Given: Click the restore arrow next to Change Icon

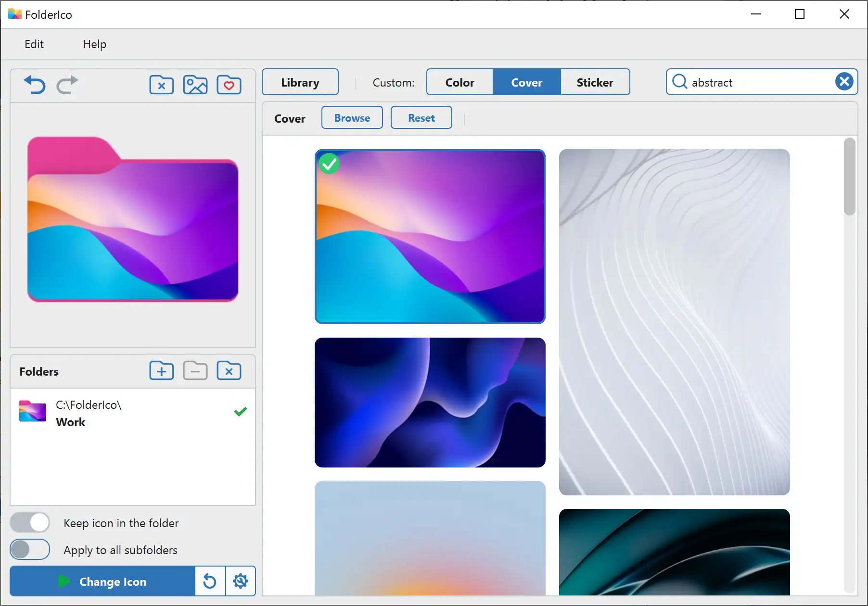Looking at the screenshot, I should [x=210, y=581].
